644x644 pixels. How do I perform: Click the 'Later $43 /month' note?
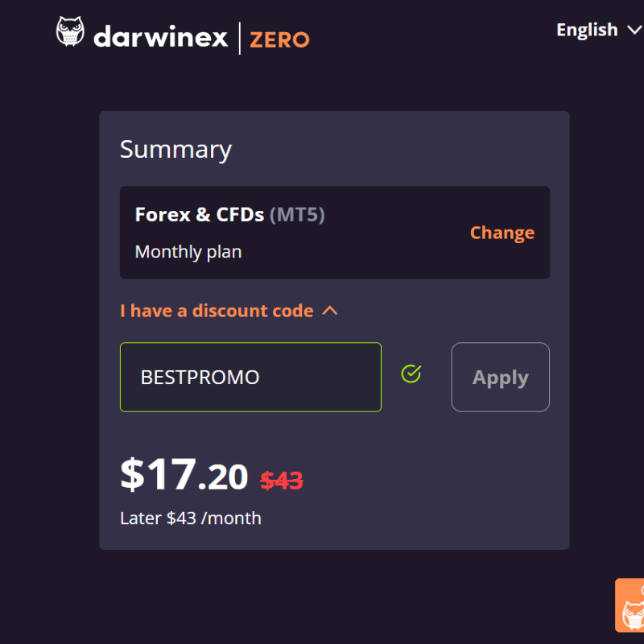pos(191,518)
